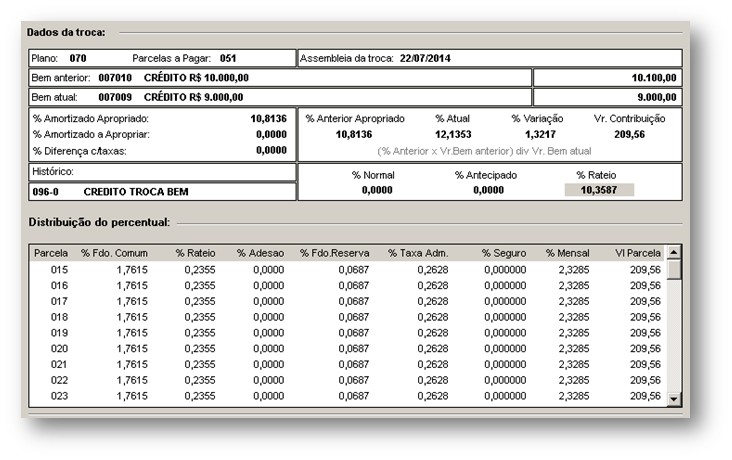
Task: Click the % Seguro column header
Action: pos(504,253)
